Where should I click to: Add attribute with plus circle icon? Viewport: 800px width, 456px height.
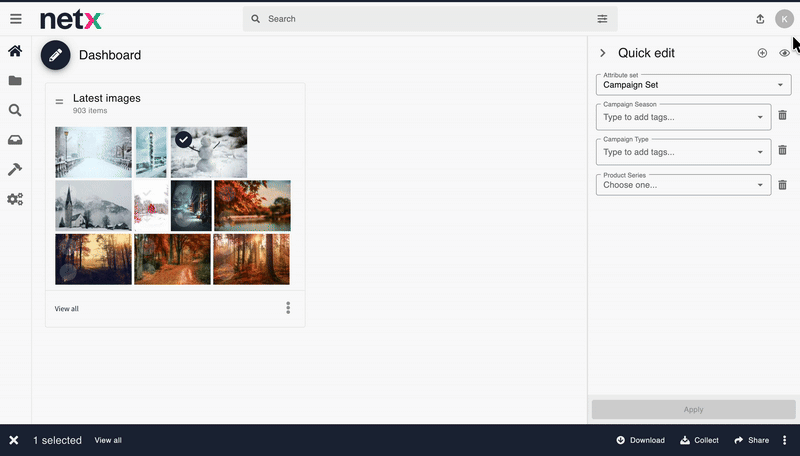click(x=762, y=53)
